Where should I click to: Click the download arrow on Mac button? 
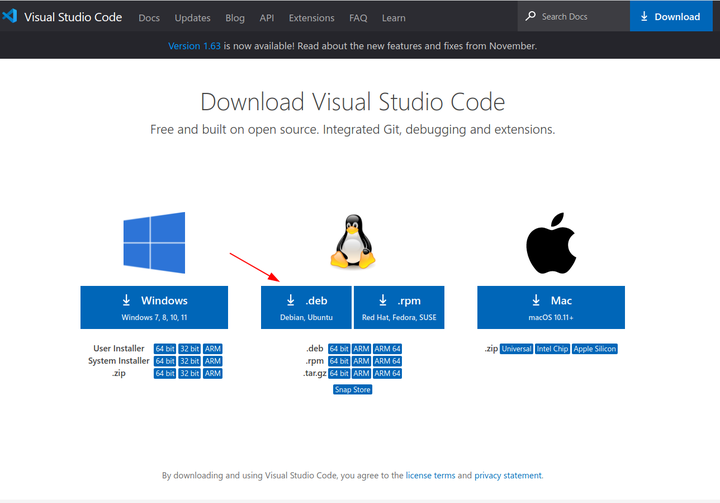[536, 300]
